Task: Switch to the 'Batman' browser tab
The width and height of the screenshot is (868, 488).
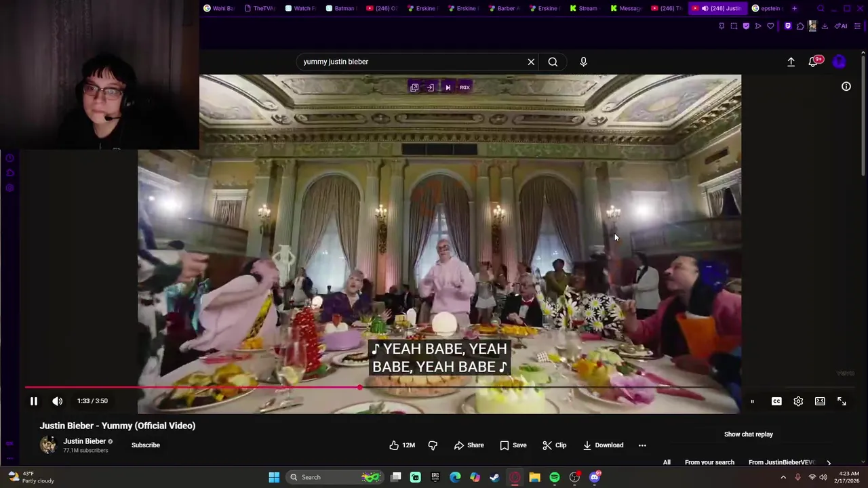Action: pos(340,8)
